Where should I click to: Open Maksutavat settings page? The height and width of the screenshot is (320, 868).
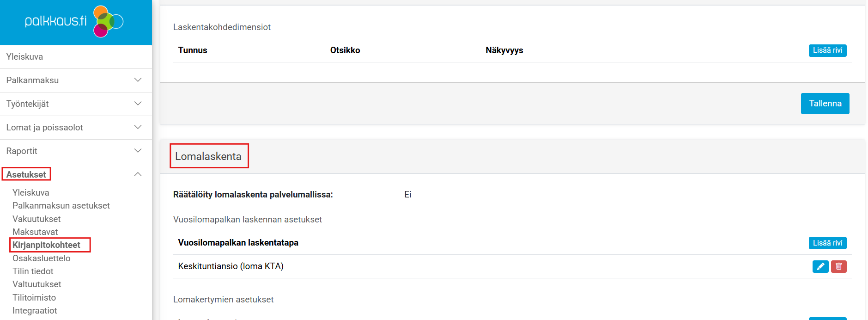35,232
